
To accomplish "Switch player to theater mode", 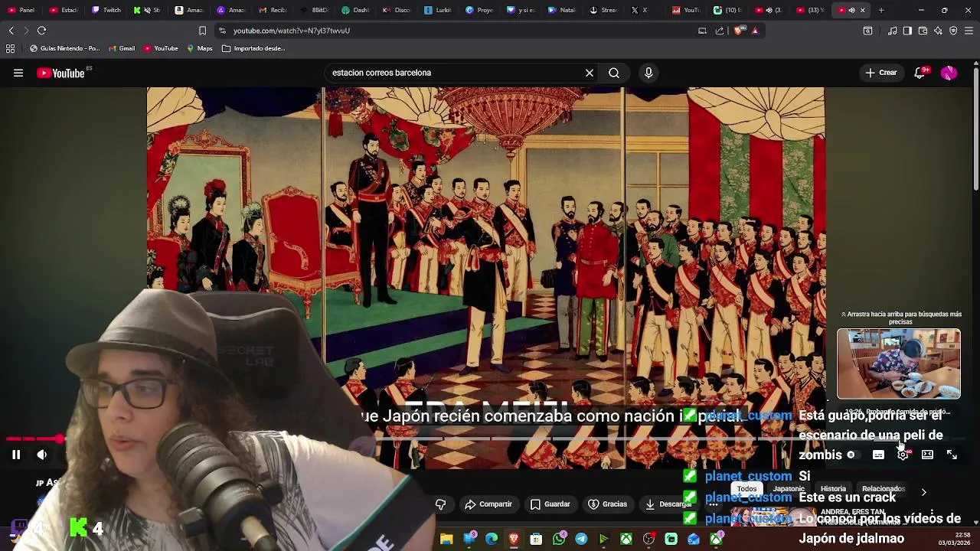I will [927, 455].
